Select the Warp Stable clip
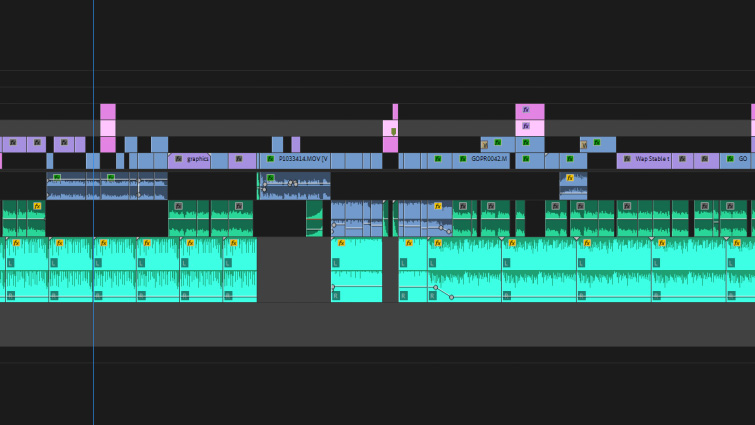 point(652,160)
